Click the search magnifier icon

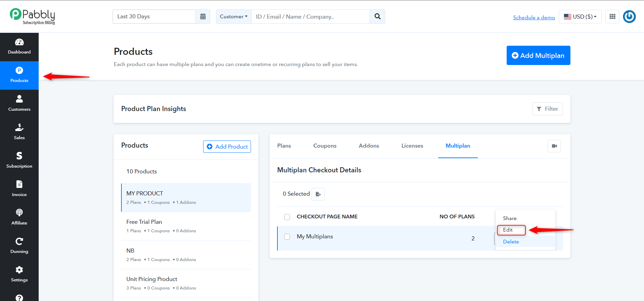pyautogui.click(x=377, y=17)
